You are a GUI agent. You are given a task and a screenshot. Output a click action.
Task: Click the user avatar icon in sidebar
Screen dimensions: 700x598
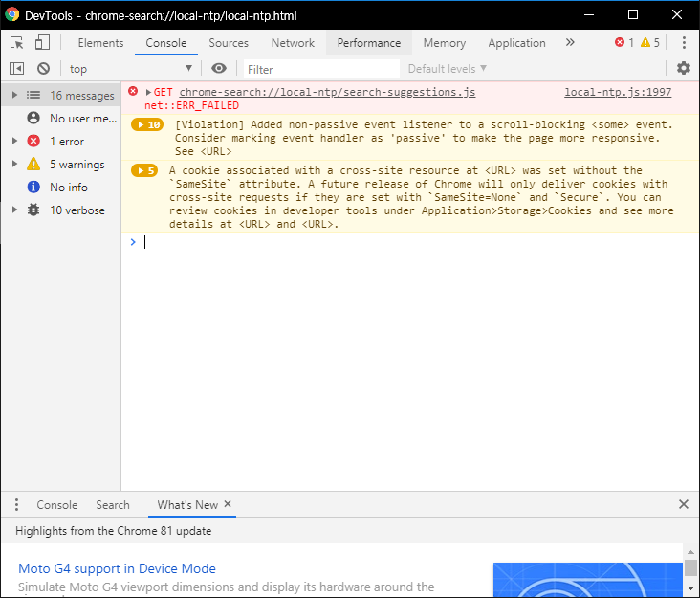[x=33, y=118]
